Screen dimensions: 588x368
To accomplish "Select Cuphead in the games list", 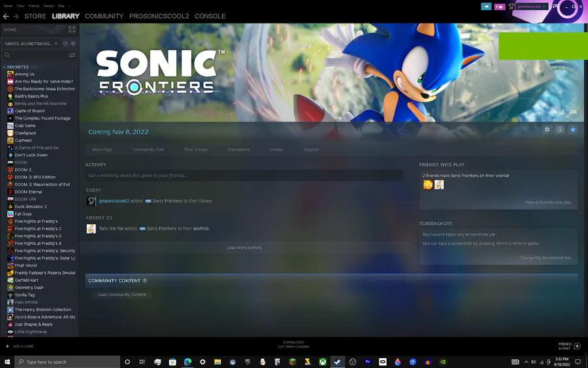I will coord(23,141).
